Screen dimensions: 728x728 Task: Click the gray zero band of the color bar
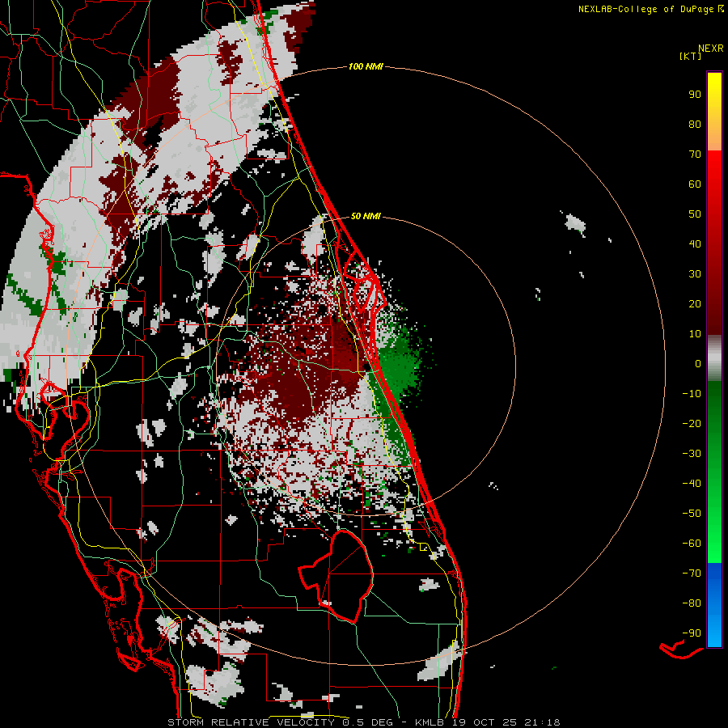click(x=714, y=358)
